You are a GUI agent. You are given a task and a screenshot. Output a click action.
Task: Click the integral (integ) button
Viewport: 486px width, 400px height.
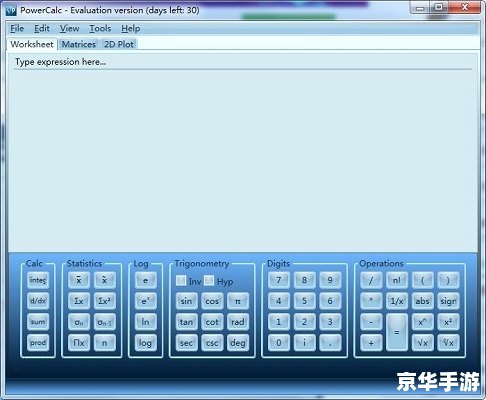38,280
